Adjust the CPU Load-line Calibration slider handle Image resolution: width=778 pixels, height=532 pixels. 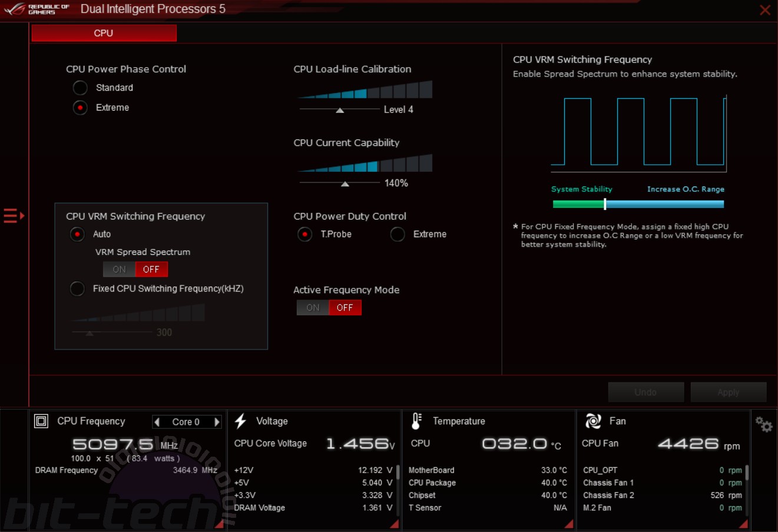coord(340,110)
